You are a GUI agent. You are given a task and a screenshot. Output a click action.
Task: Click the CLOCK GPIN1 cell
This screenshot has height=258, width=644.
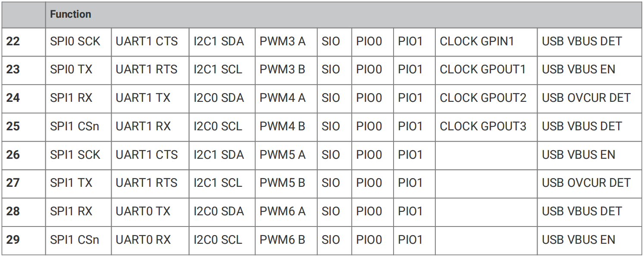[486, 42]
